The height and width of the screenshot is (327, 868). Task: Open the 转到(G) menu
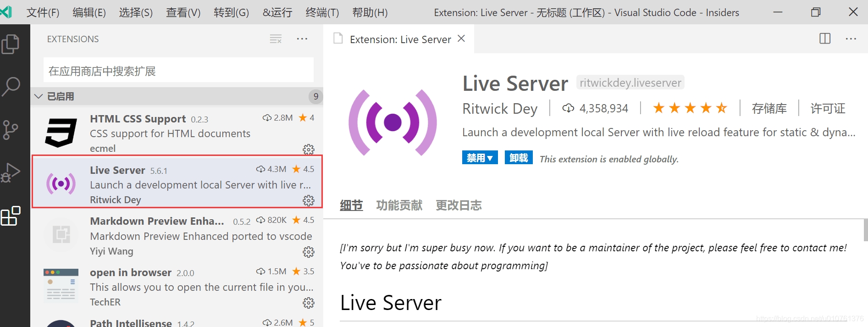(231, 12)
